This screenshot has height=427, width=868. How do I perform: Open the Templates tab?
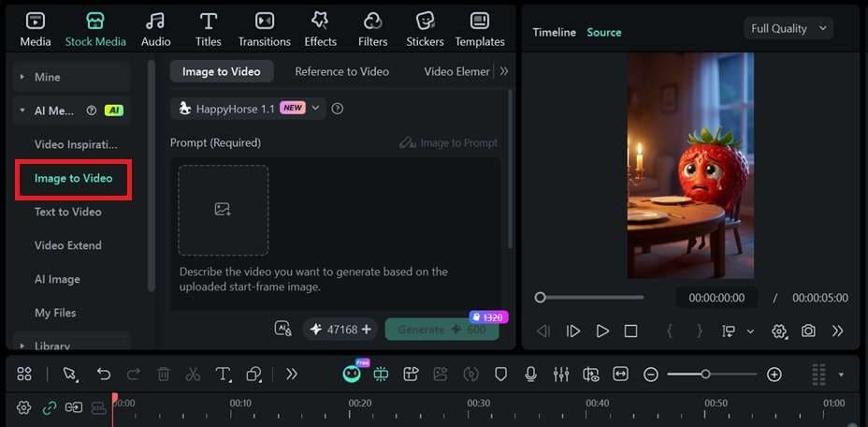pyautogui.click(x=480, y=31)
